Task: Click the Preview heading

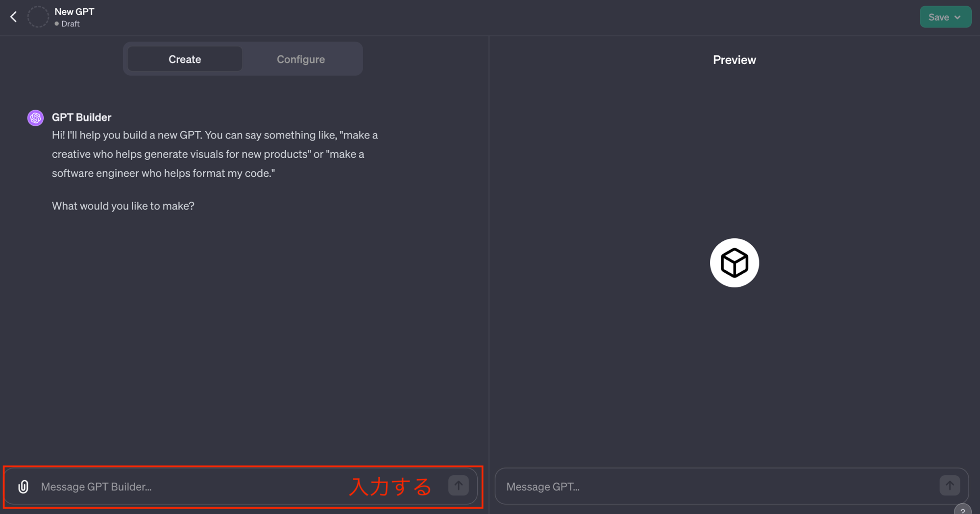Action: click(734, 60)
